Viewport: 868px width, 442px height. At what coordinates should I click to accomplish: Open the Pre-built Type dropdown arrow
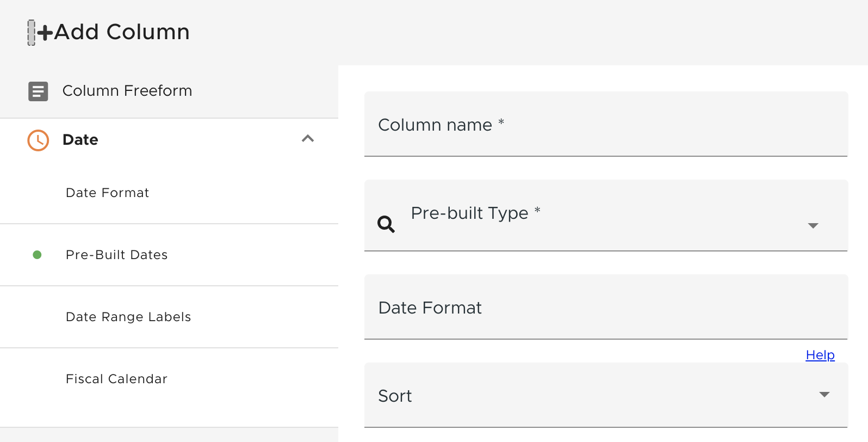pyautogui.click(x=813, y=226)
